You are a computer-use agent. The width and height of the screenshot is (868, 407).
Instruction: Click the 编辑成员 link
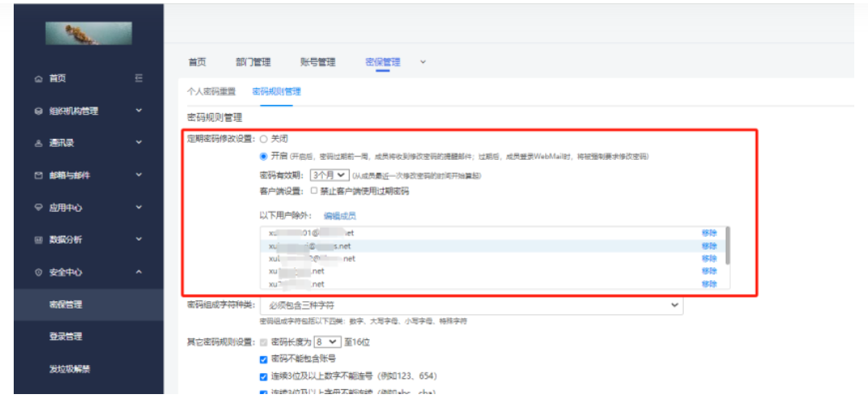(x=339, y=216)
